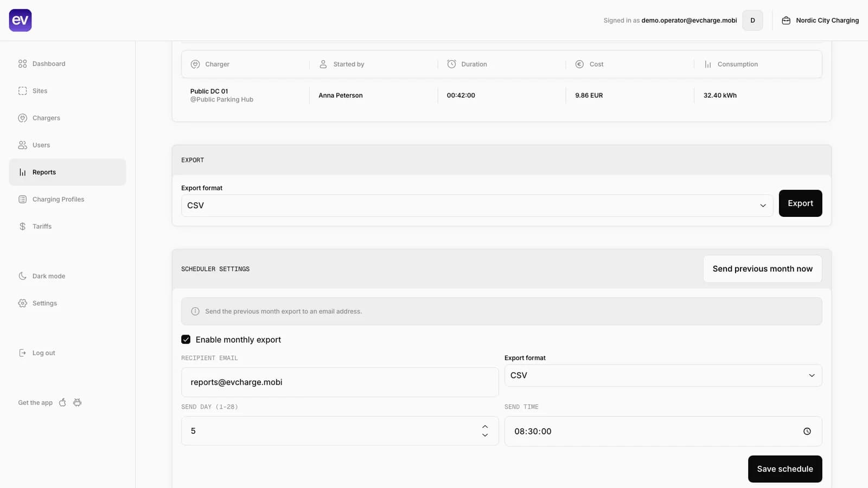Screen dimensions: 868x488
Task: Click the Charger column header icon
Action: click(x=195, y=64)
